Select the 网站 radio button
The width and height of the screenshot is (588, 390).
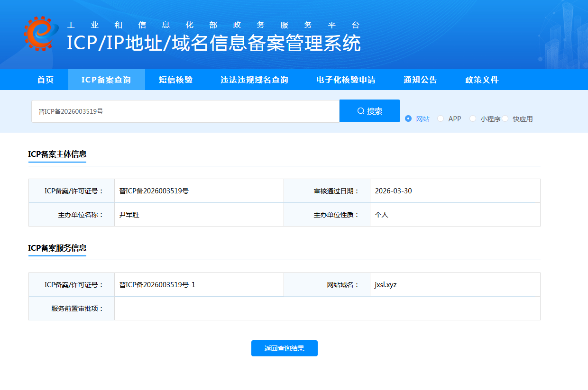pos(408,118)
